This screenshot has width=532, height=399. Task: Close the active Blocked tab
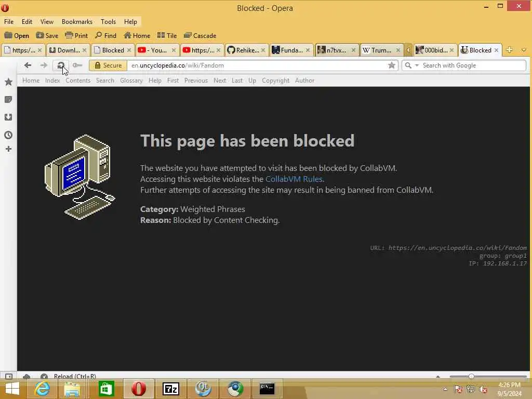(496, 50)
